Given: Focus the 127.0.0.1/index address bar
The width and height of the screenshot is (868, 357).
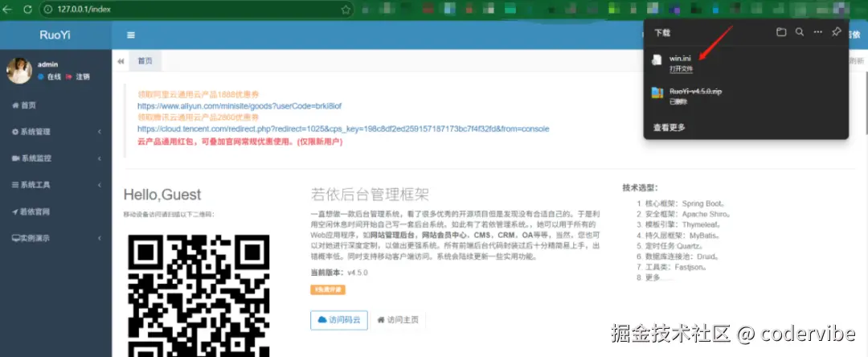Looking at the screenshot, I should (197, 10).
